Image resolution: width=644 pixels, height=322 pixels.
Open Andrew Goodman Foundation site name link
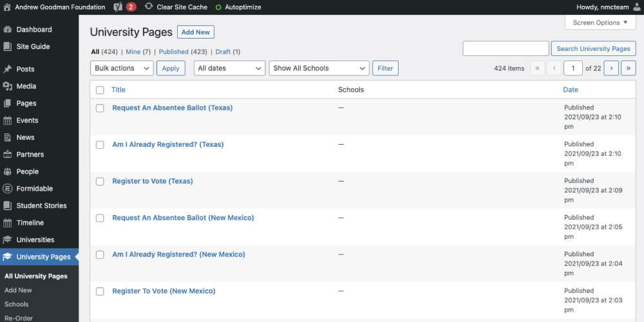60,7
